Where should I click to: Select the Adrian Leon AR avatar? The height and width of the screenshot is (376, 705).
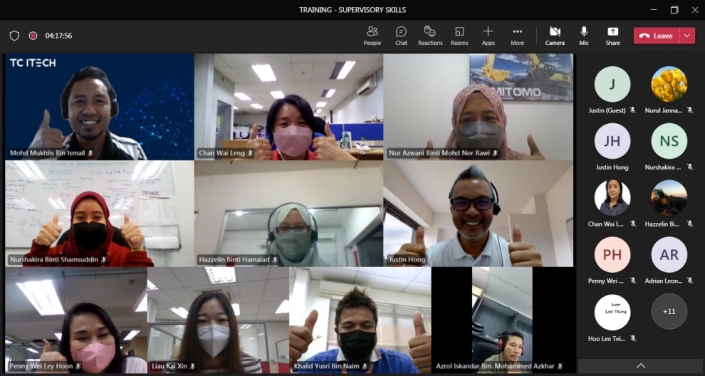[669, 255]
